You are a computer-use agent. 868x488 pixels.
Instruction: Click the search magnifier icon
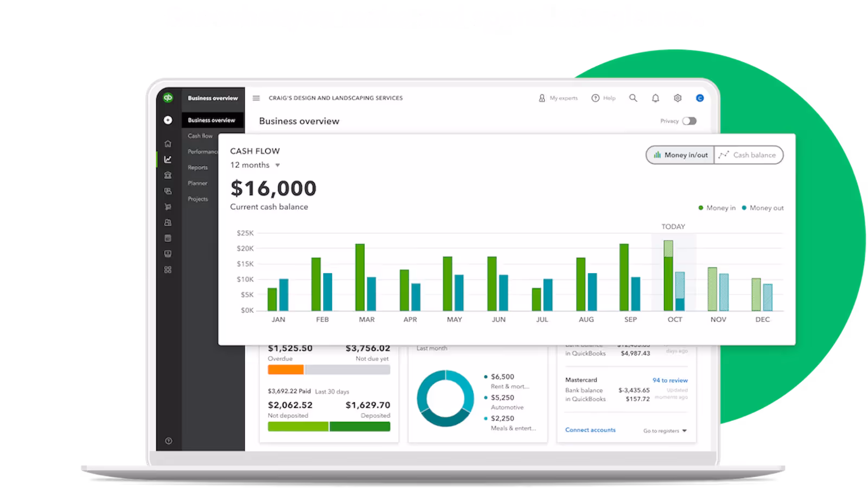[633, 98]
